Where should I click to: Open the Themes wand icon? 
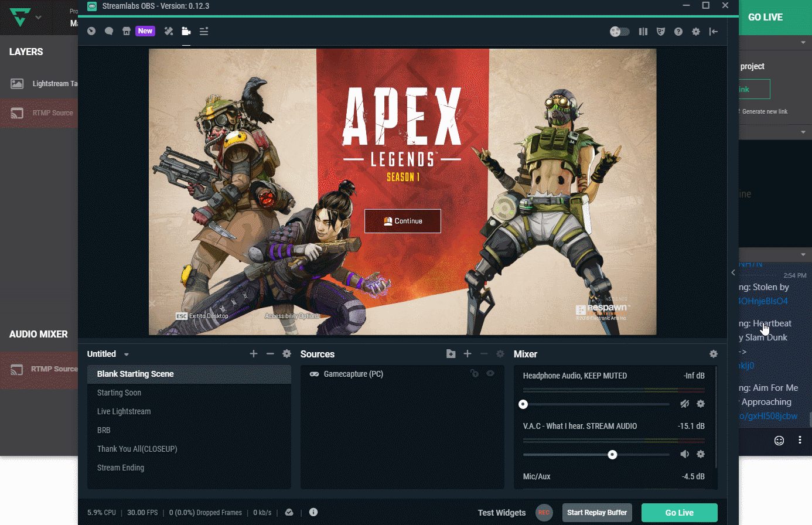(x=169, y=31)
